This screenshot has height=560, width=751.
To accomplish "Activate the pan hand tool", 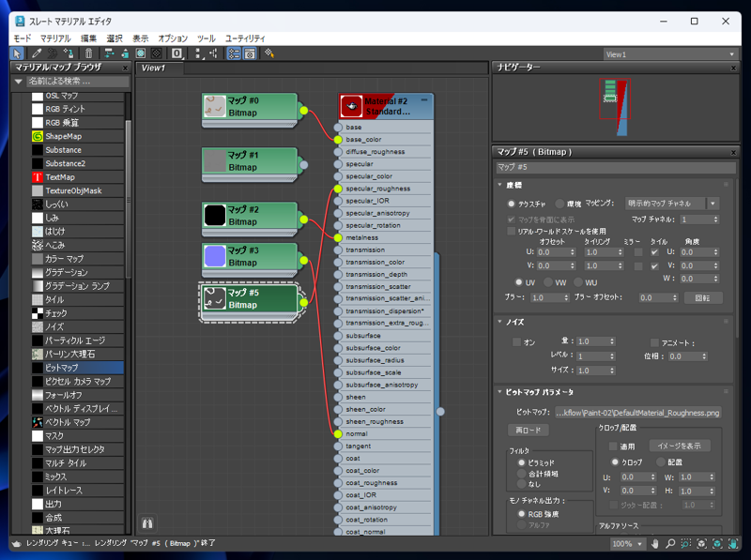I will (x=656, y=544).
